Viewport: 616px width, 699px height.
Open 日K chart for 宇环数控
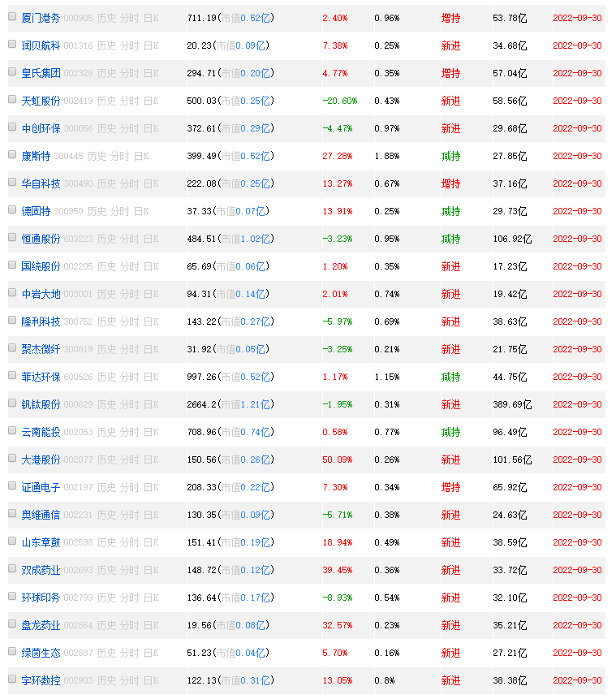pyautogui.click(x=151, y=681)
